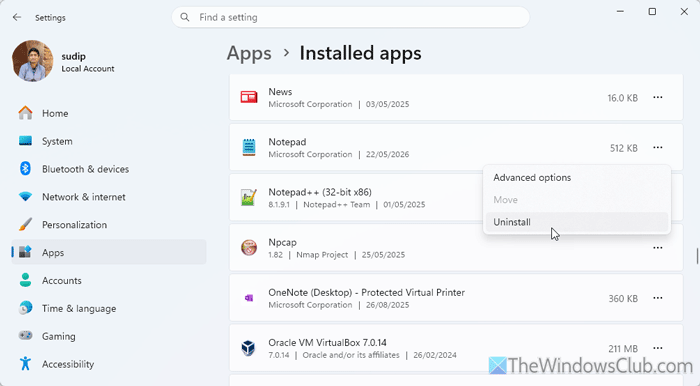
Task: Open Bluetooth & devices settings
Action: pyautogui.click(x=109, y=169)
